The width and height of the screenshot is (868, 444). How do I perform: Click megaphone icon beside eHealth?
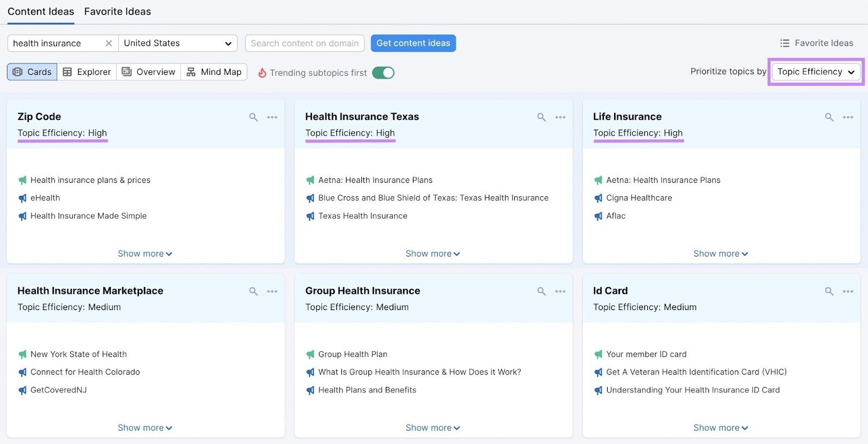22,198
